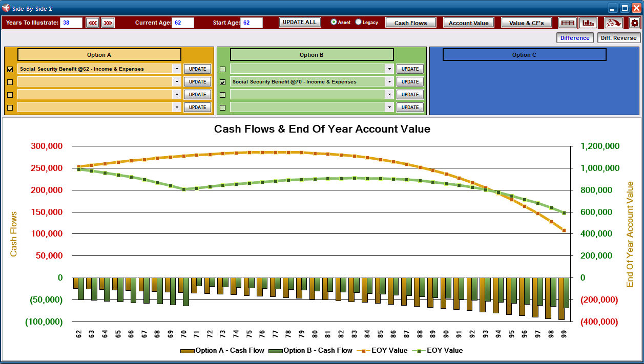The width and height of the screenshot is (644, 364).
Task: Click the Difference button
Action: point(575,38)
